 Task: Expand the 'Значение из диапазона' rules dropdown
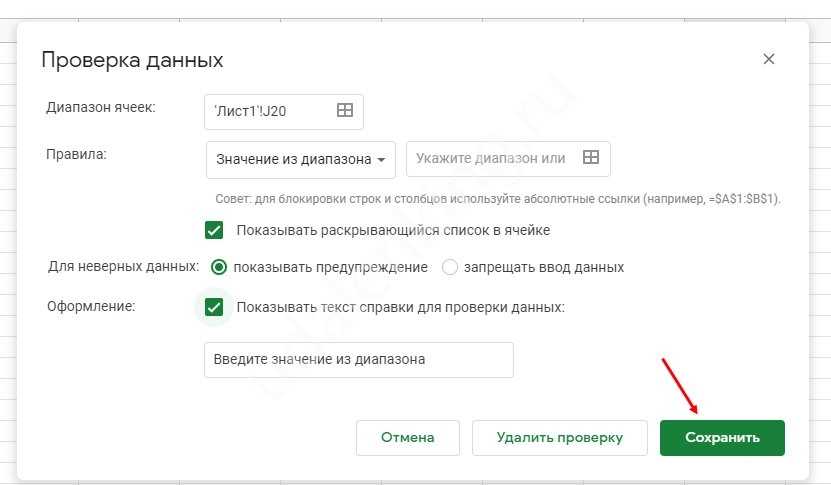point(301,159)
